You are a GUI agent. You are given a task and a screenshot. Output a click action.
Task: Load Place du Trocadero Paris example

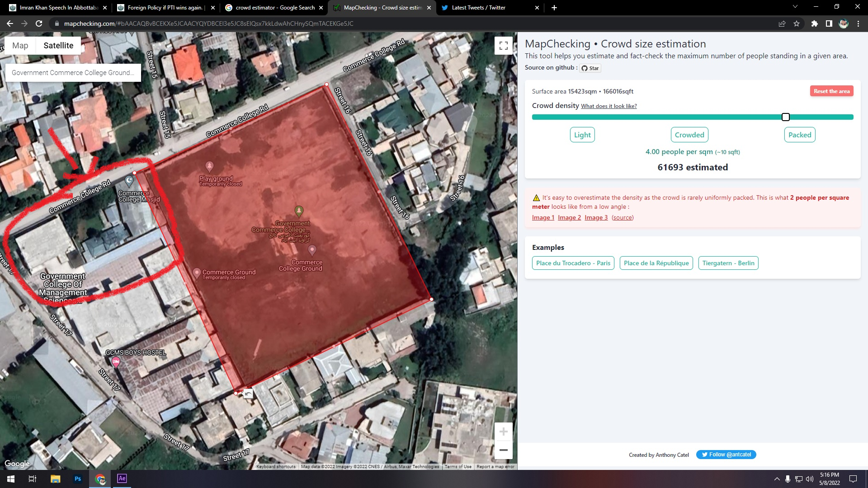573,263
